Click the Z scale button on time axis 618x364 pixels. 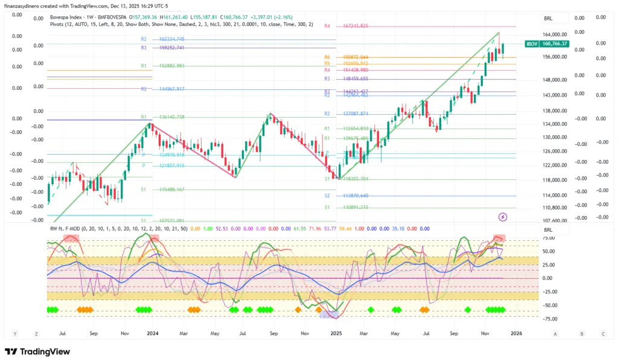(x=36, y=333)
